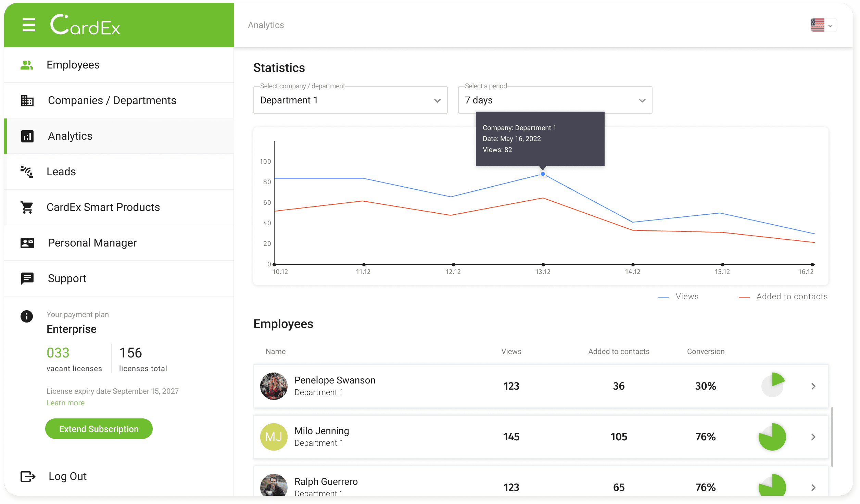This screenshot has height=504, width=860.
Task: Expand Milo Jenning's row arrow
Action: (x=813, y=437)
